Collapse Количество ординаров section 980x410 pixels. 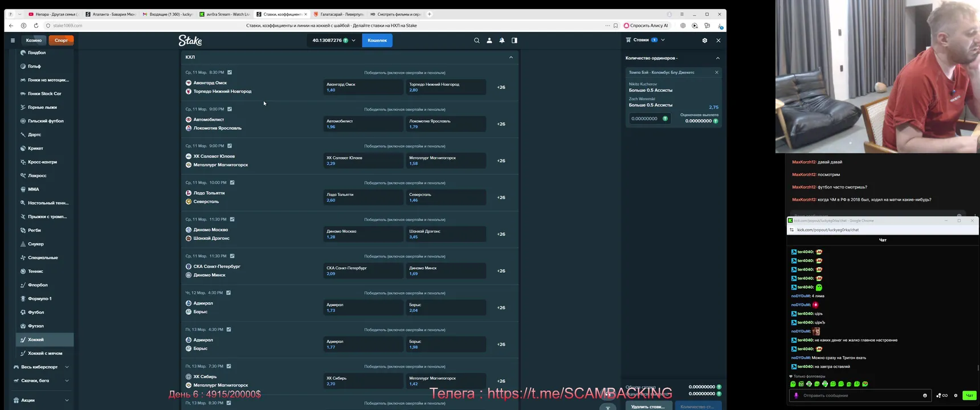[718, 58]
